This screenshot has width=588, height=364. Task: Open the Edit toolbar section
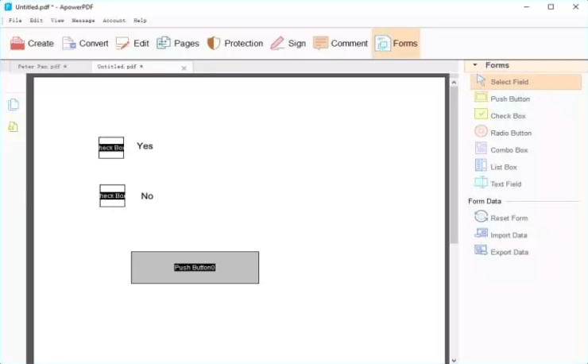(133, 44)
